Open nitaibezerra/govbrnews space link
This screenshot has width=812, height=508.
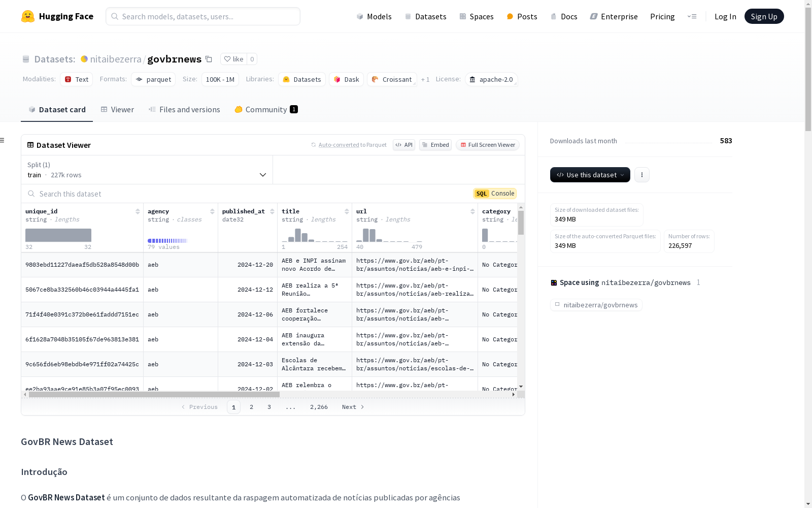click(596, 305)
